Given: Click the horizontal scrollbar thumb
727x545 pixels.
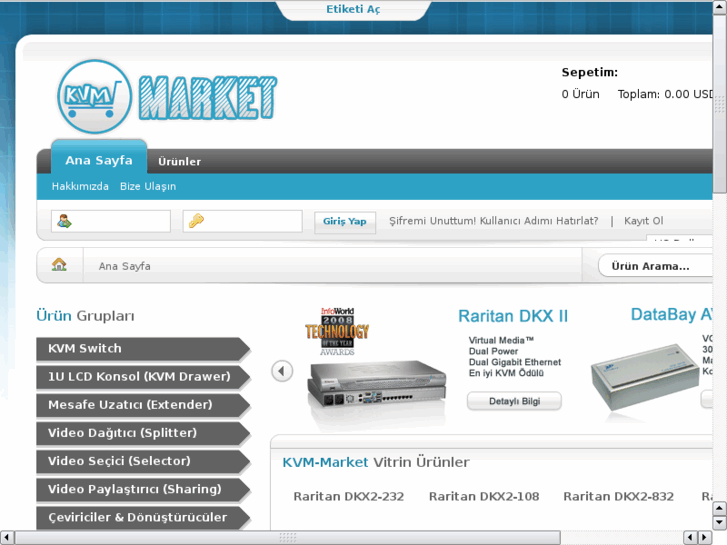Looking at the screenshot, I should tap(288, 538).
